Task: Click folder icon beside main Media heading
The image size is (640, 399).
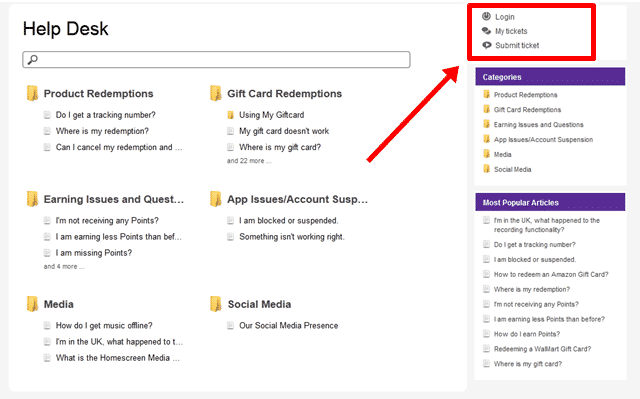Action: (x=32, y=304)
